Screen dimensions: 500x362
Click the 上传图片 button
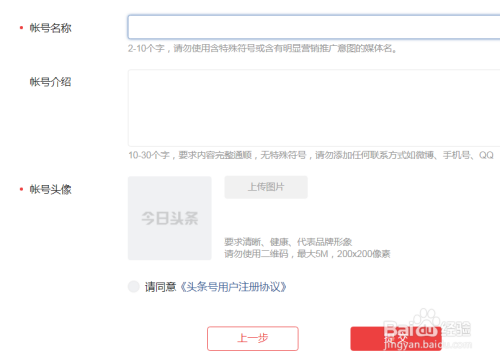266,187
